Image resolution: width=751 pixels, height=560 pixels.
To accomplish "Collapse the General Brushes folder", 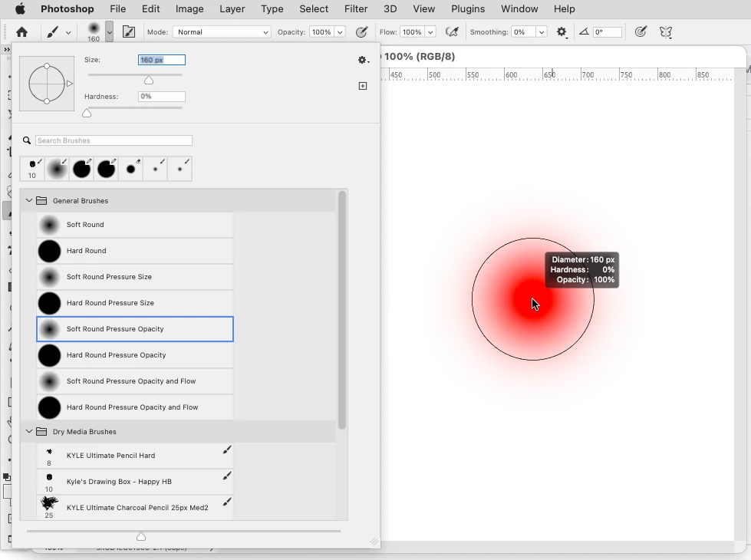I will pos(28,201).
